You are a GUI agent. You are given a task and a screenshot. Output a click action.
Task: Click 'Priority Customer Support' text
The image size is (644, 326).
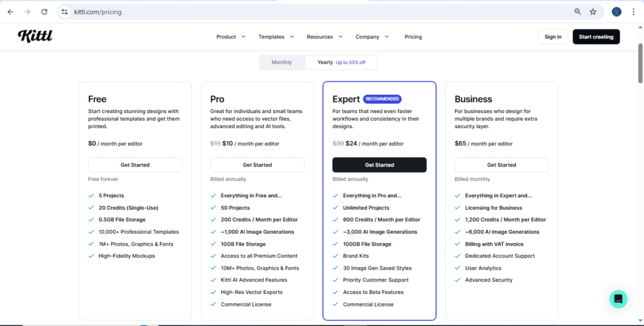(x=376, y=280)
